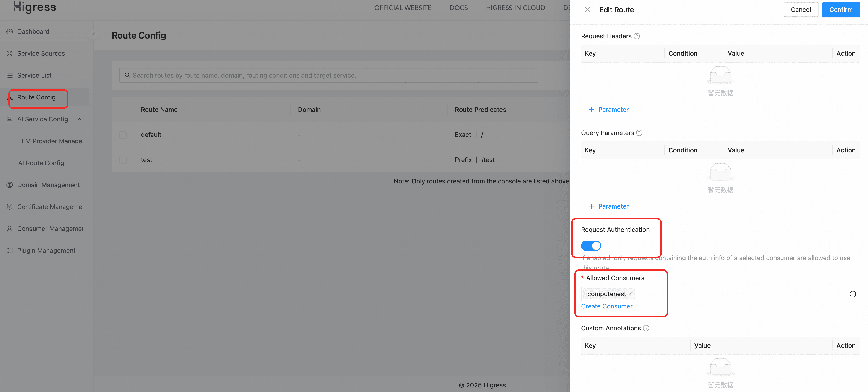868x392 pixels.
Task: Confirm the route edits
Action: coord(841,10)
